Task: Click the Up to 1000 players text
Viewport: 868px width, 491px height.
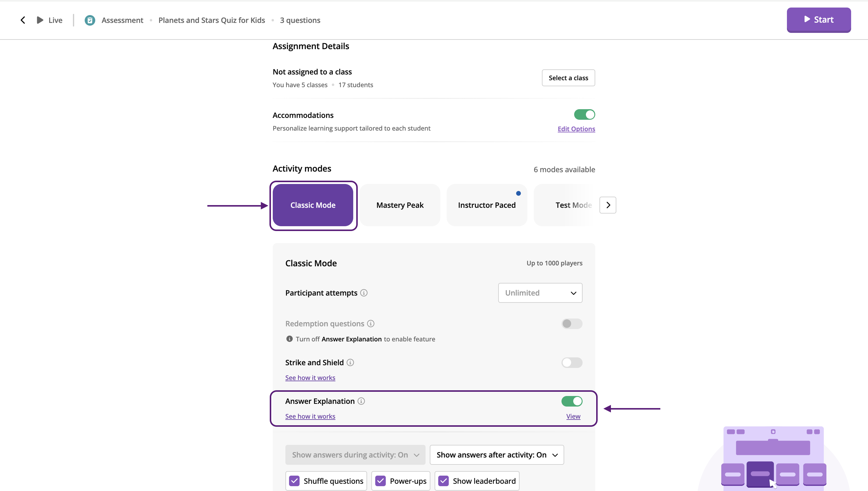Action: coord(554,263)
